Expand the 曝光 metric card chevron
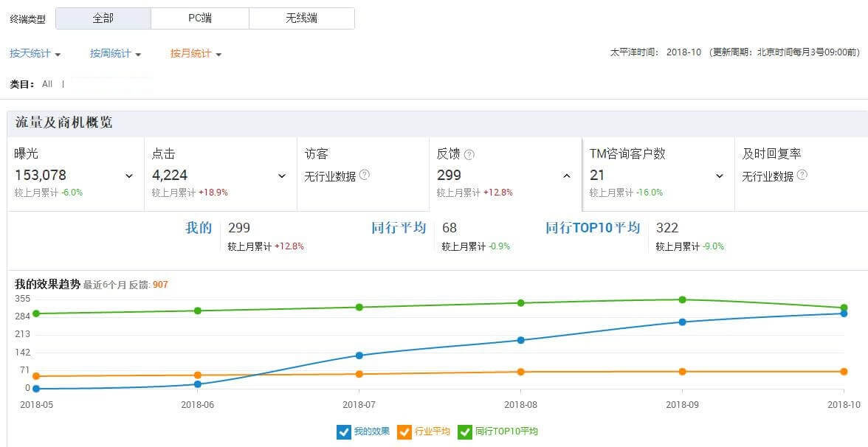The image size is (868, 447). point(129,176)
